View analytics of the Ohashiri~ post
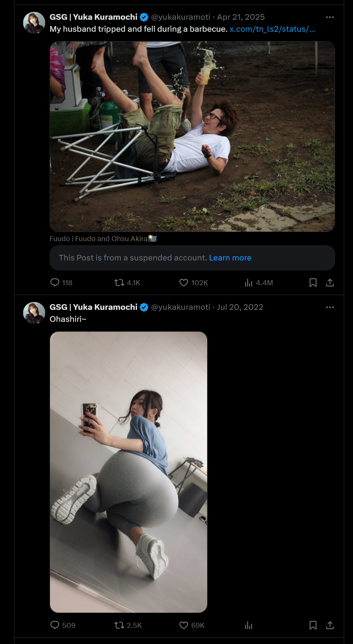Screen dimensions: 353x644 coord(248,625)
